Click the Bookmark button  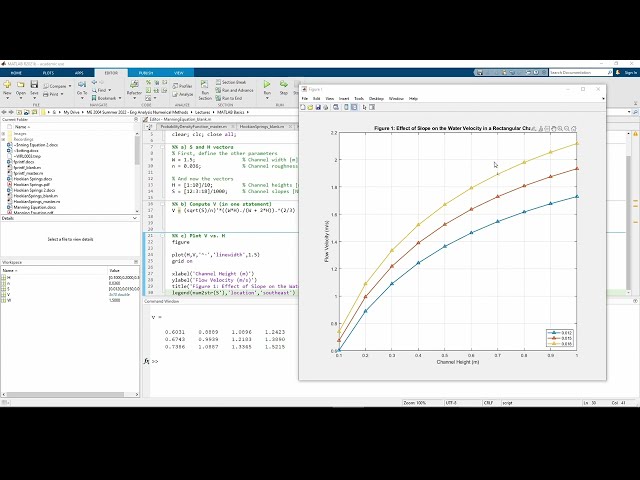pyautogui.click(x=104, y=98)
